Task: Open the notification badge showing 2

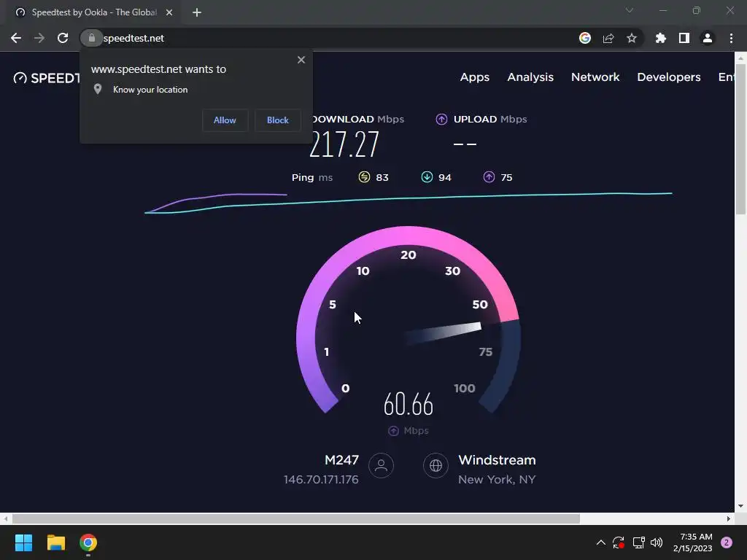Action: [x=727, y=542]
